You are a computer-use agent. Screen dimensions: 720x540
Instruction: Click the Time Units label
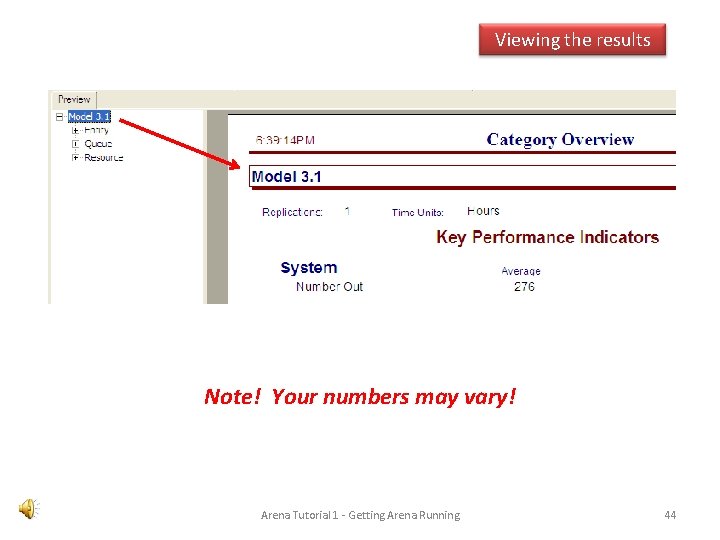[x=417, y=212]
